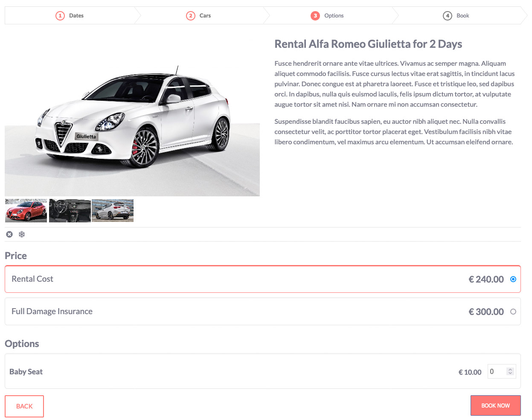This screenshot has height=420, width=532.
Task: Click the step 2 circle number icon
Action: [191, 16]
